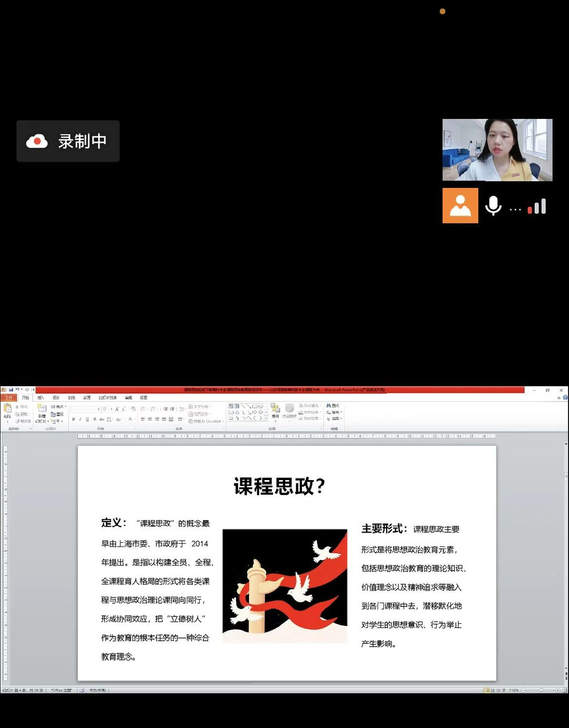The height and width of the screenshot is (728, 569).
Task: Click the PowerPoint Help question mark icon
Action: pos(565,397)
